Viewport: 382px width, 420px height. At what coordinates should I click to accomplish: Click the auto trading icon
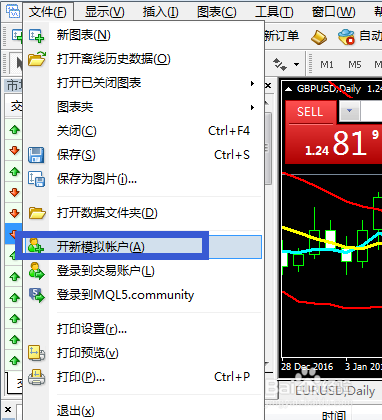[346, 37]
